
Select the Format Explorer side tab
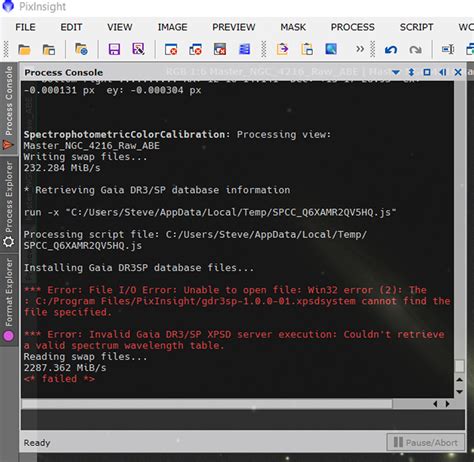[x=9, y=299]
